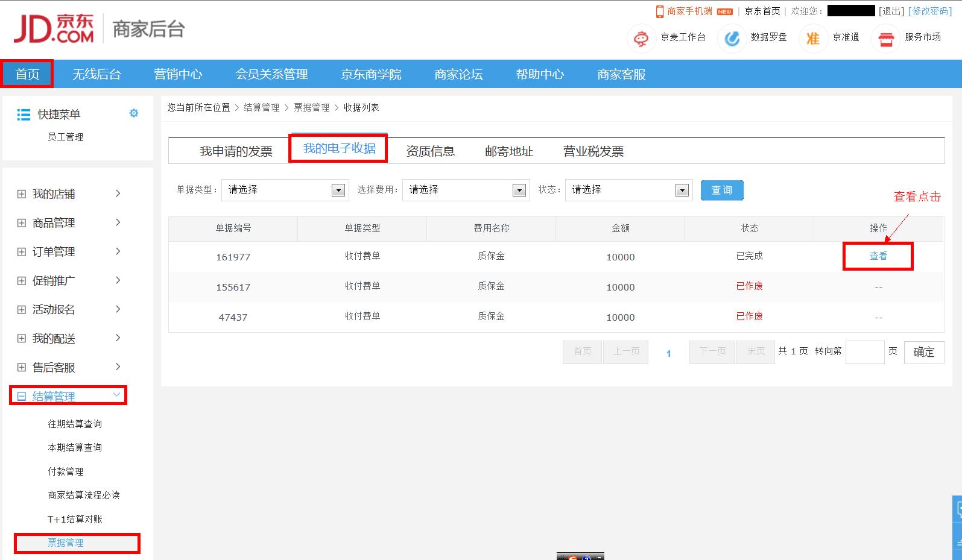Click the plus icon beside 售后客服
The image size is (962, 560).
(22, 368)
